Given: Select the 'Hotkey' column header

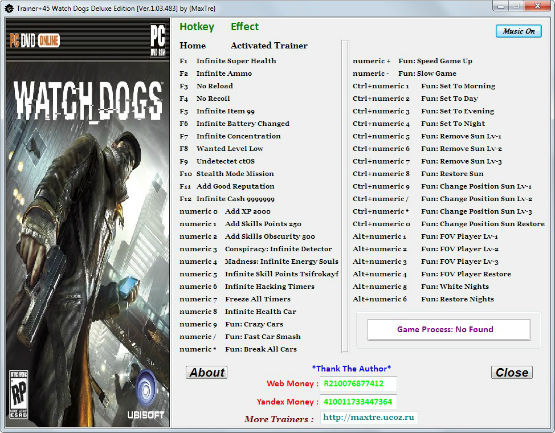Looking at the screenshot, I should 197,27.
